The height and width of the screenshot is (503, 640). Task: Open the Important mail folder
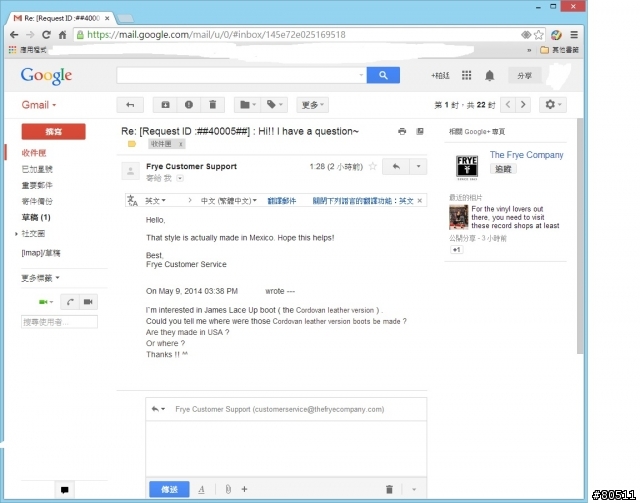coord(37,185)
